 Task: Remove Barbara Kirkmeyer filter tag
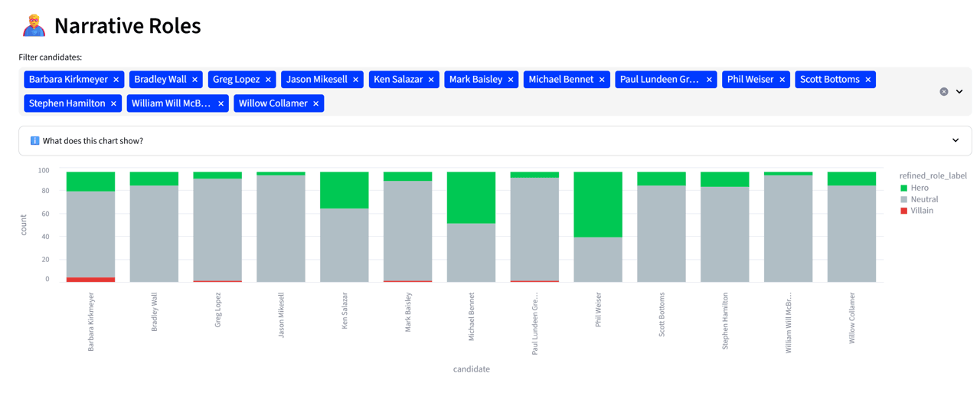(116, 80)
